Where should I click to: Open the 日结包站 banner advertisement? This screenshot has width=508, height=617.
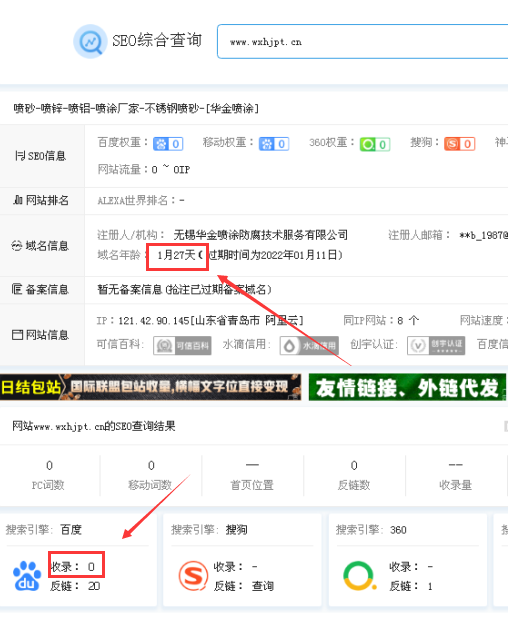click(x=151, y=387)
